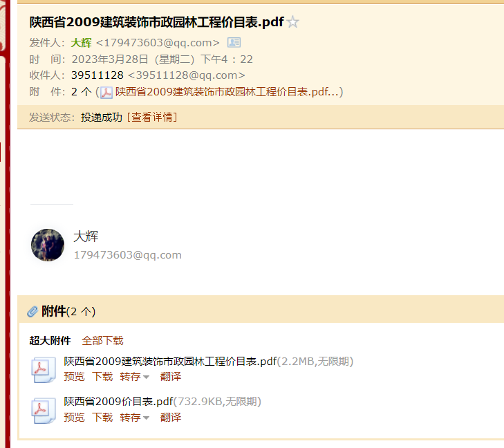Expand 转存 dropdown for 陕西省2009价目表.pdf
Image resolution: width=504 pixels, height=448 pixels.
[134, 417]
